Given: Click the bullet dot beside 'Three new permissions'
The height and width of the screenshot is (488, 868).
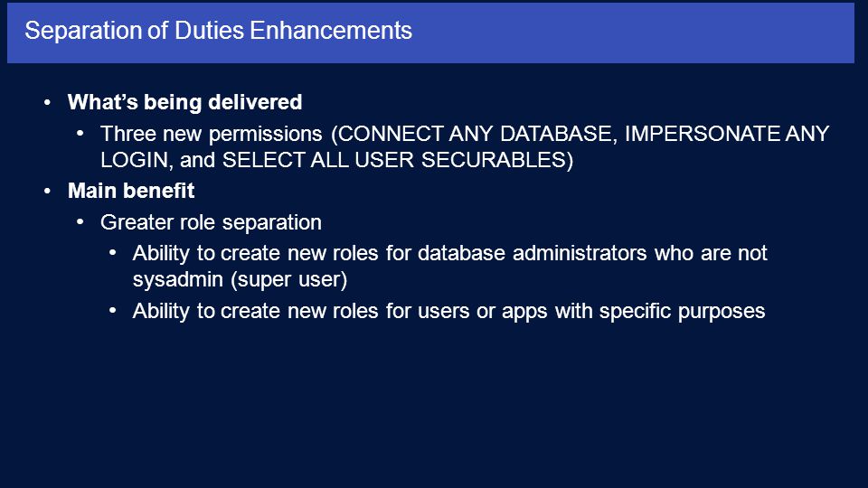Looking at the screenshot, I should 80,134.
